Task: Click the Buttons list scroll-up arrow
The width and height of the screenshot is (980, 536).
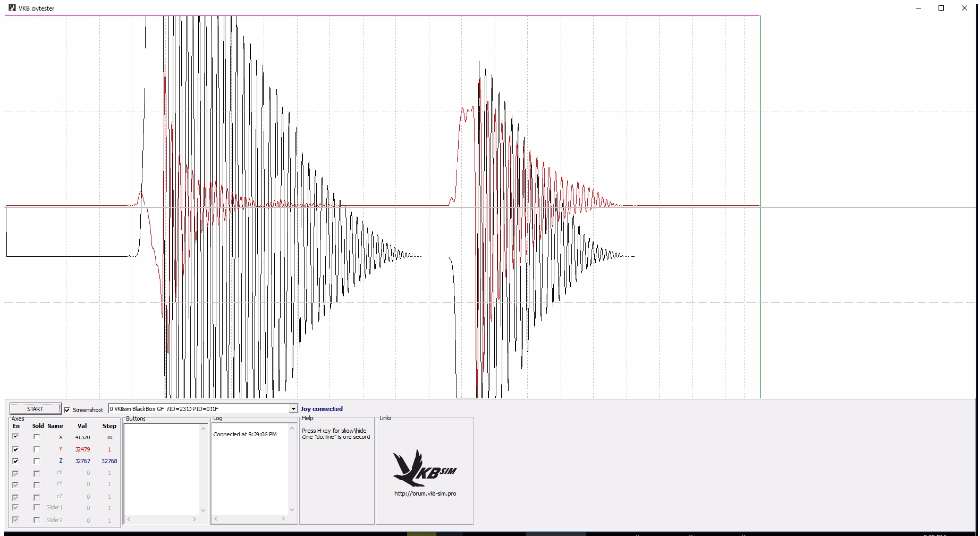Action: coord(203,429)
